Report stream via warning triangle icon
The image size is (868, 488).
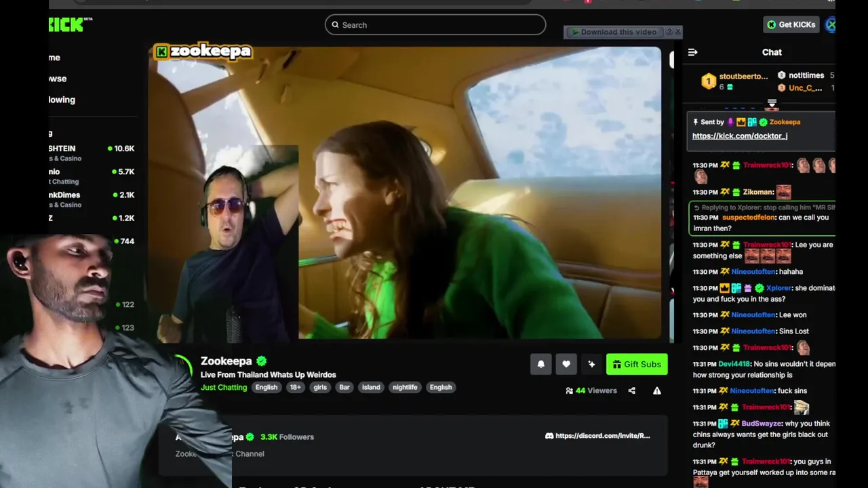coord(657,391)
